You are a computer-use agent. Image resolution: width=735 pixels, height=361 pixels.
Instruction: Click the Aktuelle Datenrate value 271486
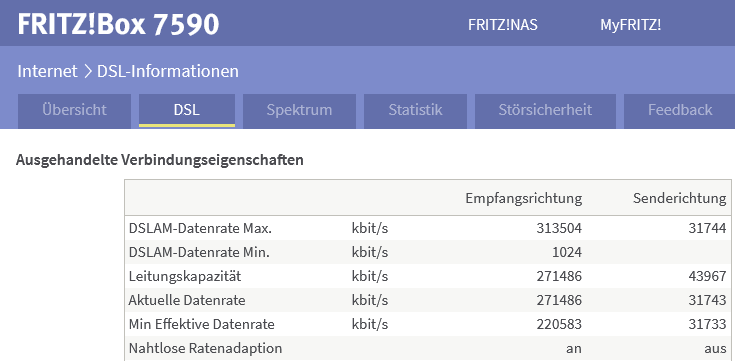559,300
